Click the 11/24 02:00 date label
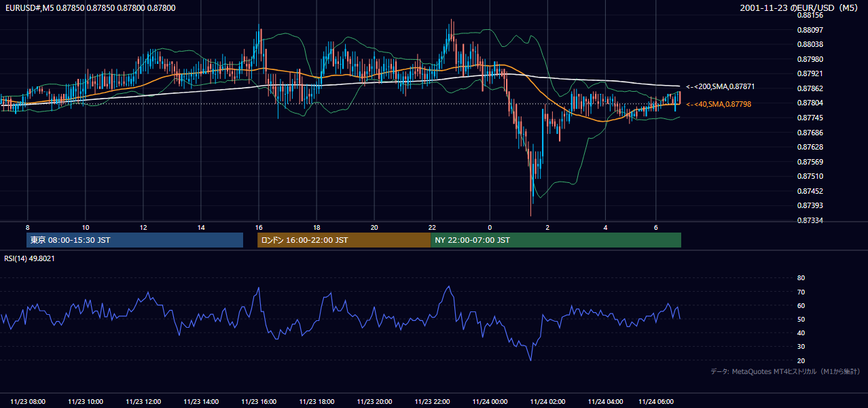The height and width of the screenshot is (408, 868). [547, 402]
